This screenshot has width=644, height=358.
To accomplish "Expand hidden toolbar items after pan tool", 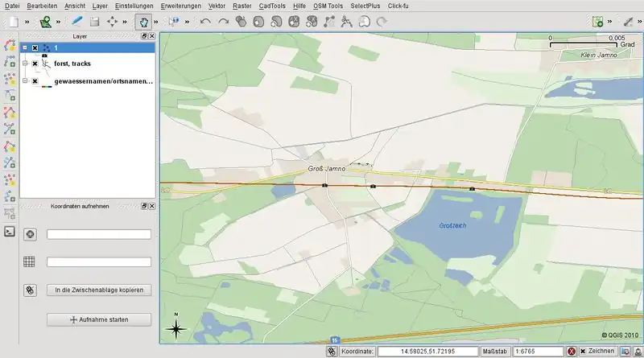I will tap(157, 22).
